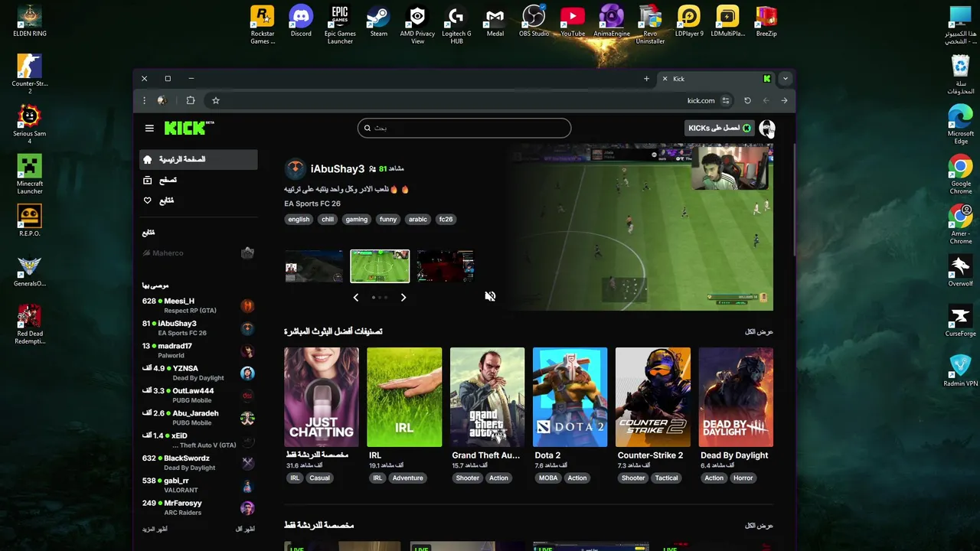Select the fc26 tag
The height and width of the screenshot is (551, 980).
pos(446,219)
